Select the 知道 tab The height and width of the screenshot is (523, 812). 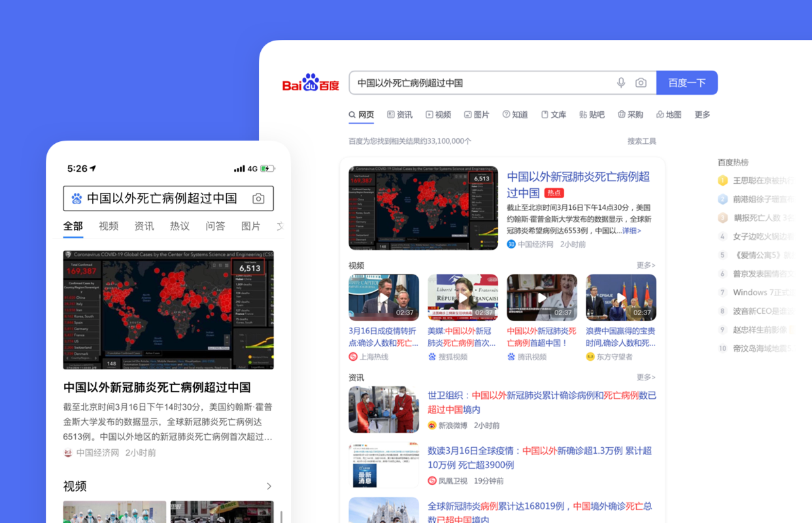point(515,114)
